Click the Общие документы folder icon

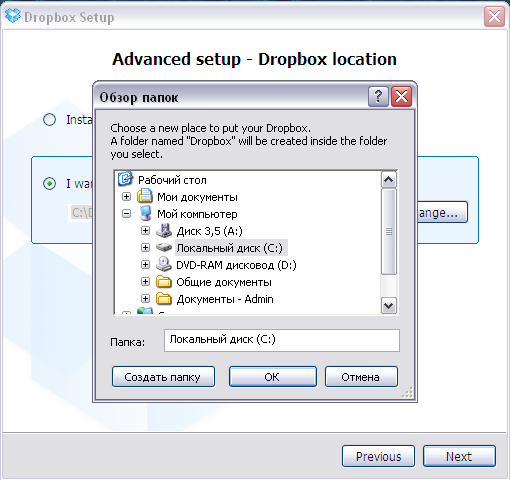click(164, 282)
